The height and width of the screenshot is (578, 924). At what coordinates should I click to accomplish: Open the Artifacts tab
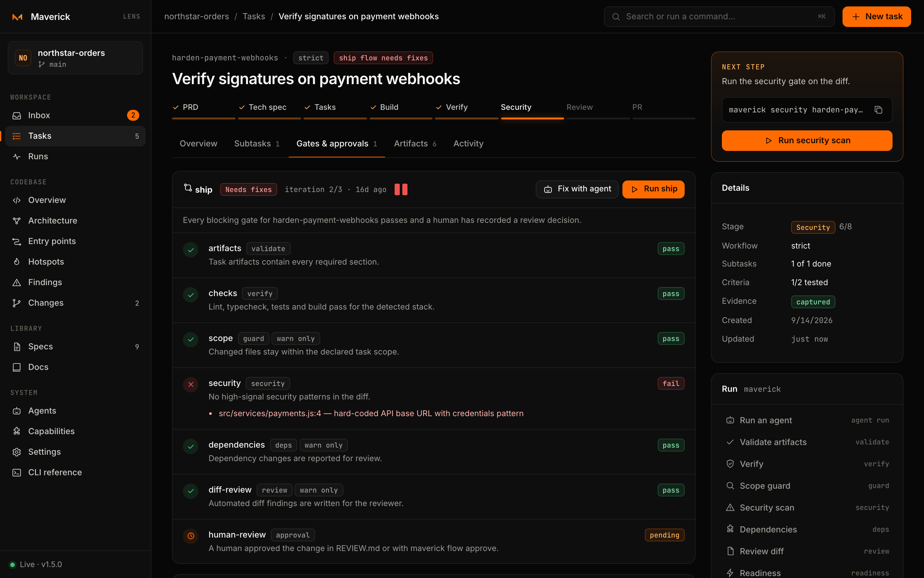pyautogui.click(x=415, y=144)
